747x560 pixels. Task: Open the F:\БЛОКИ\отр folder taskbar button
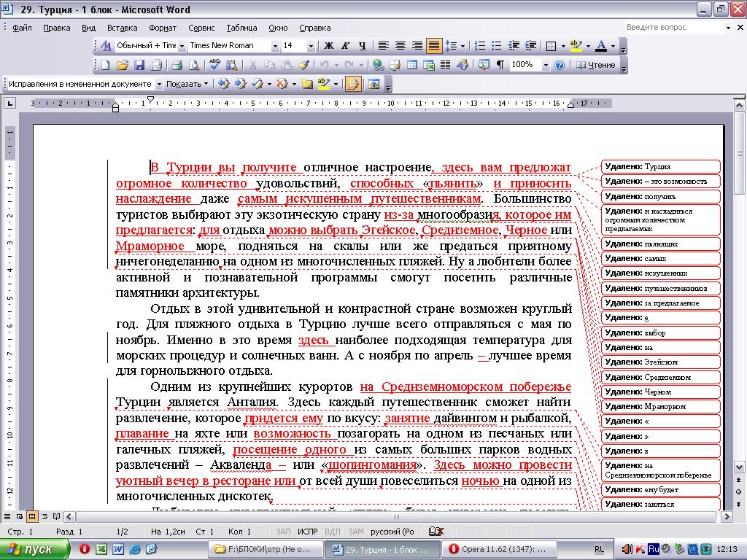point(264,549)
